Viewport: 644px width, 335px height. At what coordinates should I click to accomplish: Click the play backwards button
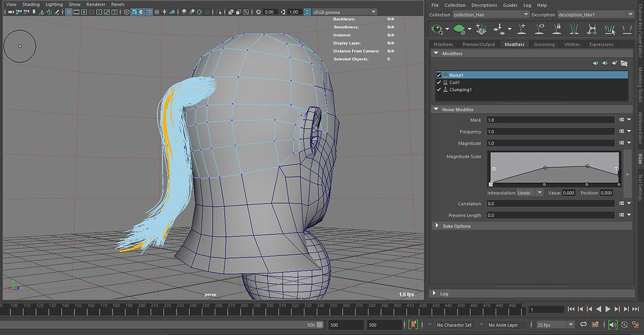click(598, 308)
